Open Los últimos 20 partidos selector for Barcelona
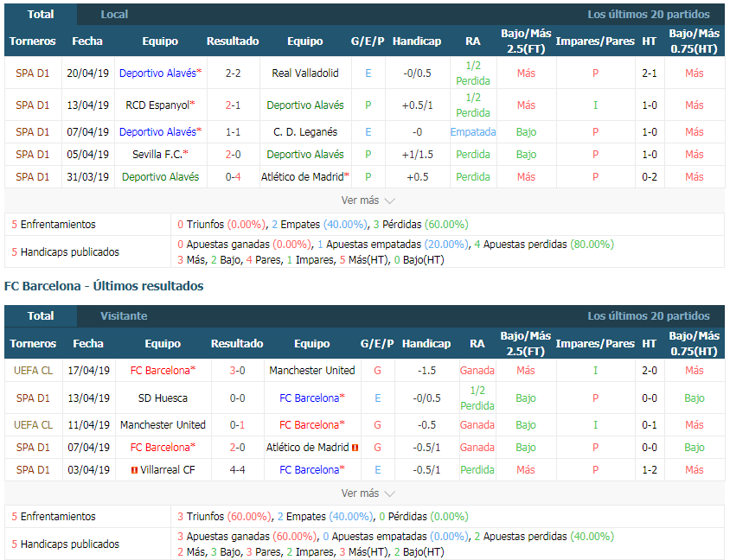 point(649,315)
